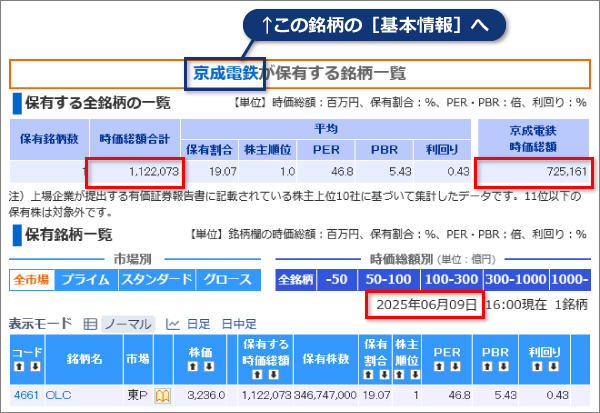Sort 保有割合 column descending

pos(385,375)
